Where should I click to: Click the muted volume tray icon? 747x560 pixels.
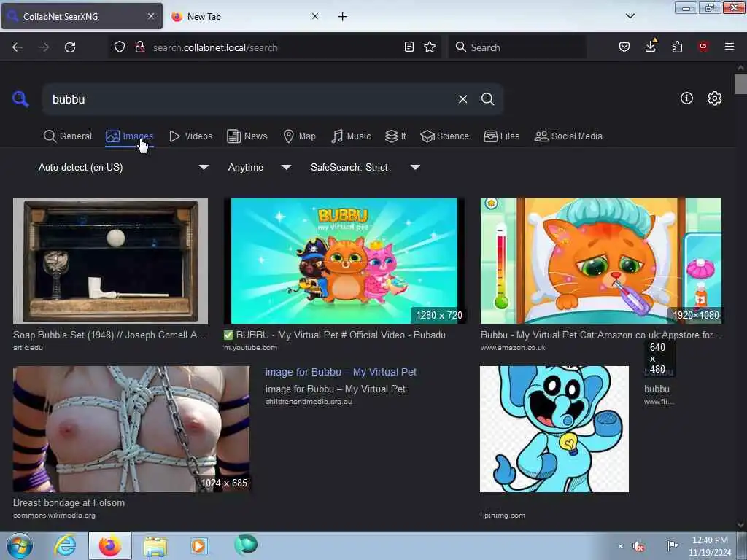pos(638,546)
